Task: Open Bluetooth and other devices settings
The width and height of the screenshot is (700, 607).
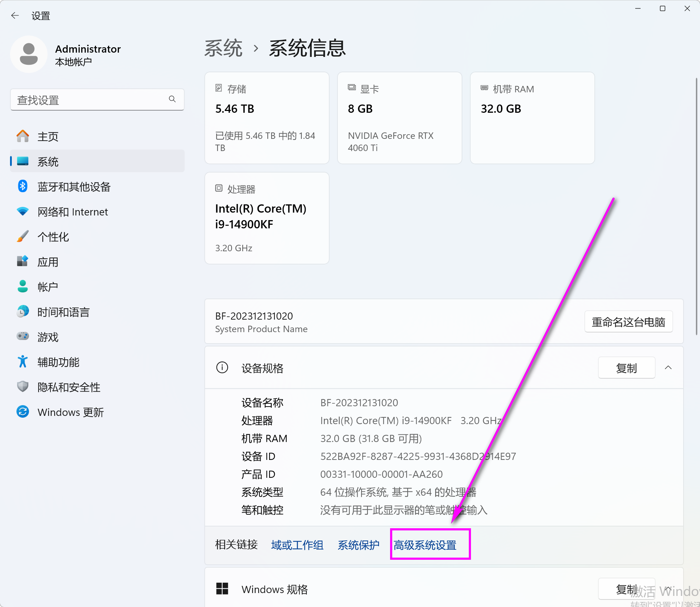Action: click(74, 186)
